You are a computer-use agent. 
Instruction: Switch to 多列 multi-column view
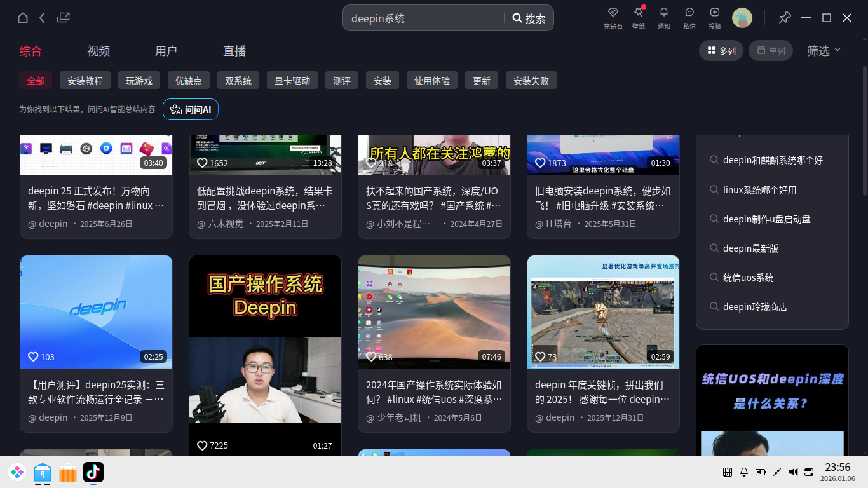coord(721,51)
